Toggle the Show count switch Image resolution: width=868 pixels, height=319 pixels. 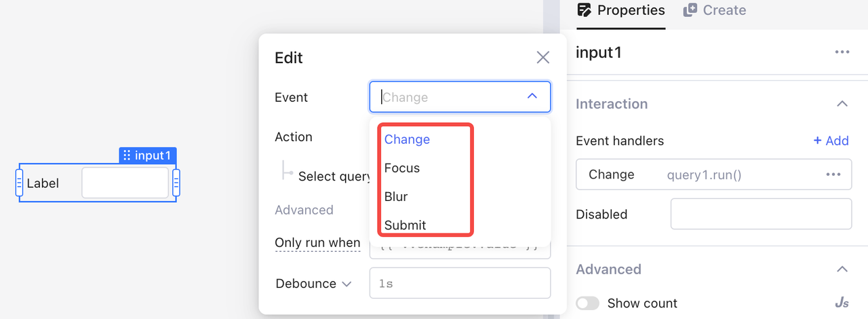587,303
